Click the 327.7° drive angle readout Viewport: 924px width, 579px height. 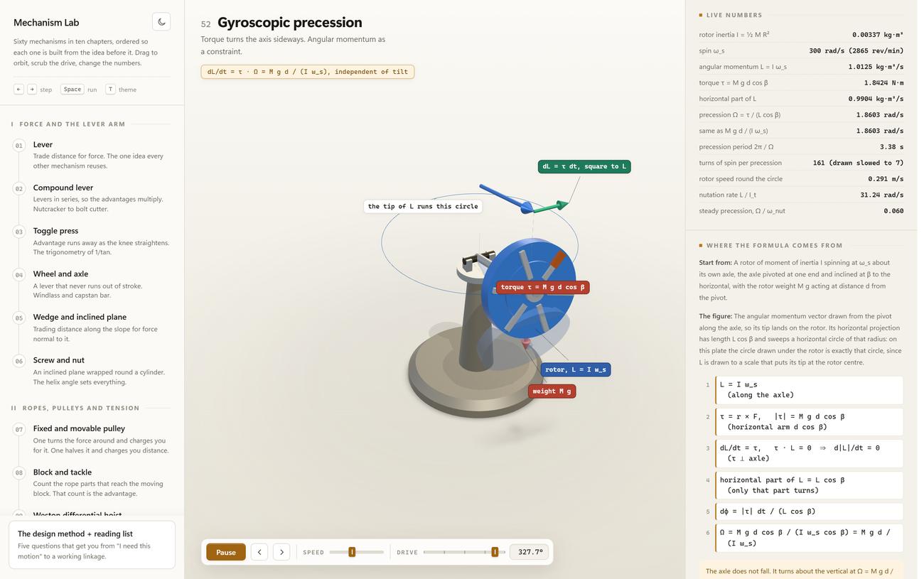(x=530, y=552)
